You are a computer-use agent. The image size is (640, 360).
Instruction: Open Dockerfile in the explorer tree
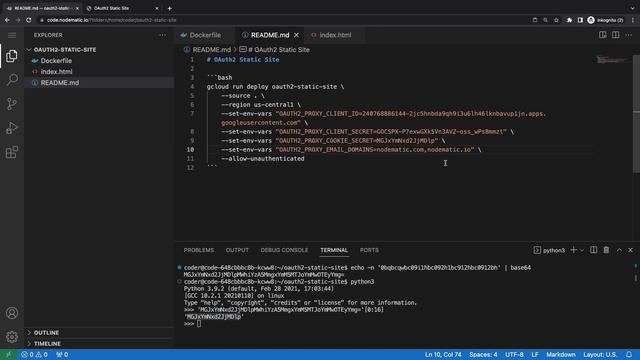[x=99, y=60]
